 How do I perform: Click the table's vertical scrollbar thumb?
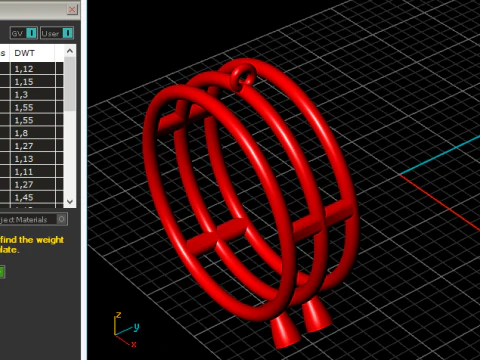tap(70, 84)
